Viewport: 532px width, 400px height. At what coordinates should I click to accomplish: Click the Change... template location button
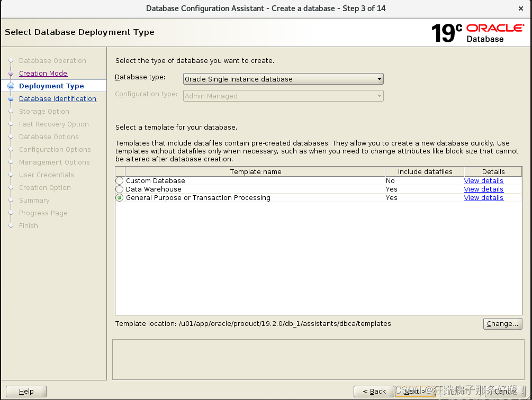(x=502, y=324)
